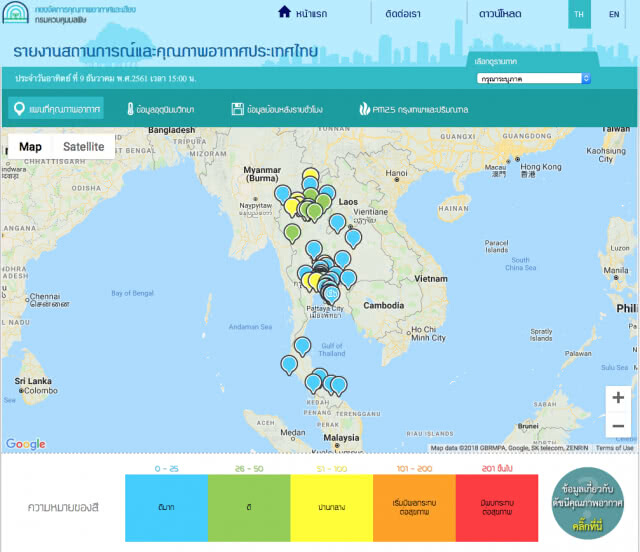This screenshot has width=640, height=552.
Task: Click the Google logo on the map
Action: tap(26, 444)
